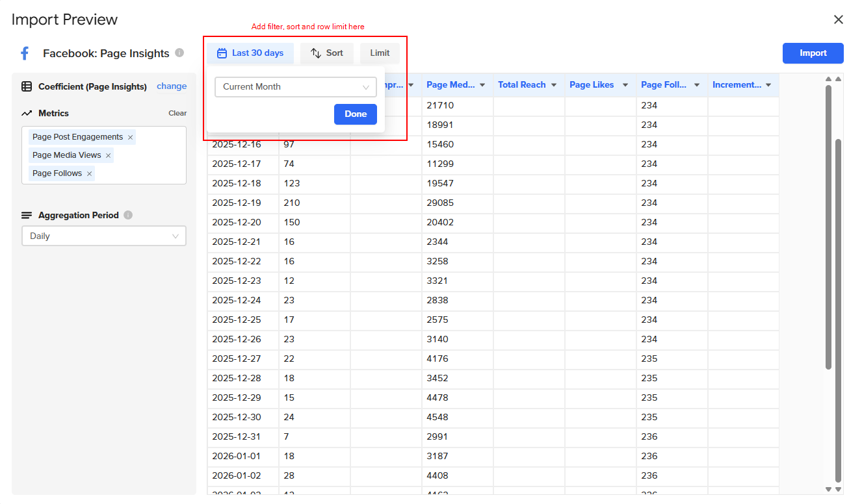The image size is (849, 504).
Task: Click the change link for Coefficient
Action: pos(172,86)
